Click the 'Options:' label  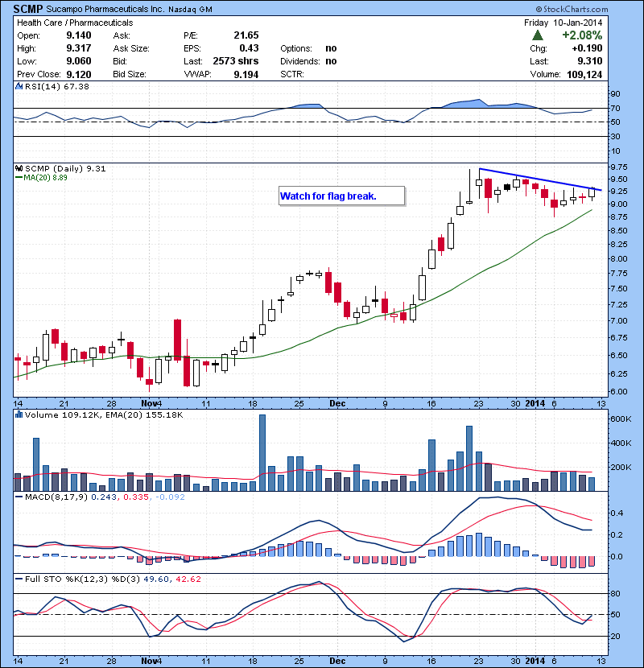(296, 48)
